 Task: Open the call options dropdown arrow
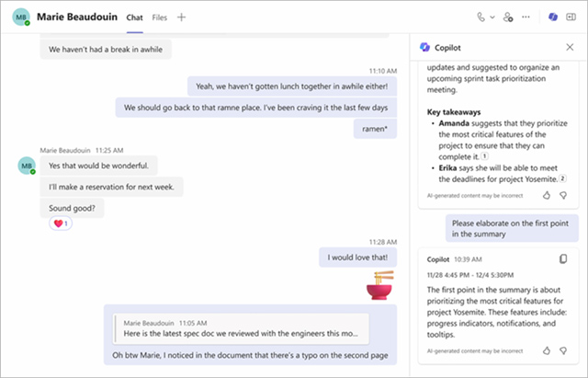click(492, 17)
